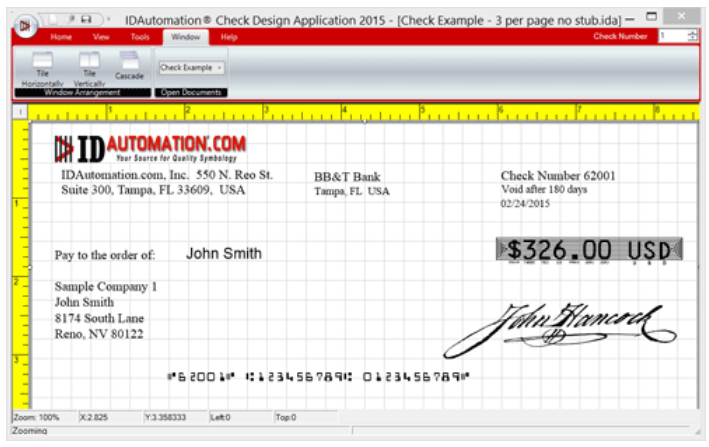Click the horizontal ruler at the 4 inch mark
This screenshot has width=709, height=447.
point(344,112)
